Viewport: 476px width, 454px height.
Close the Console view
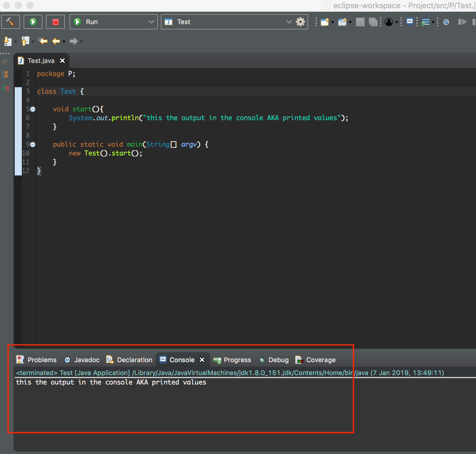202,359
